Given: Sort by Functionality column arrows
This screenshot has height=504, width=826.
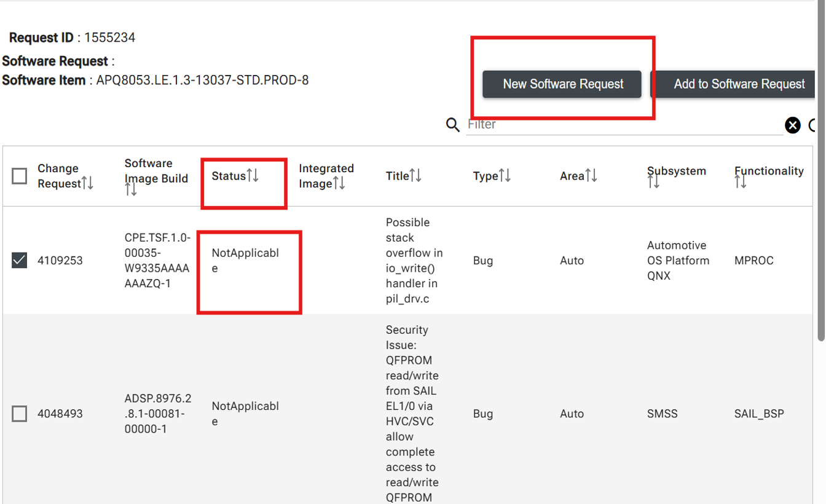Looking at the screenshot, I should pos(741,182).
